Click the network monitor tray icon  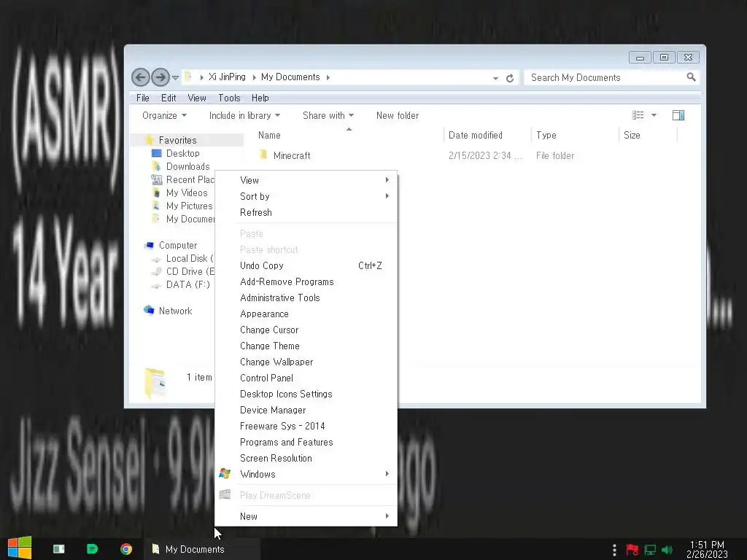pyautogui.click(x=650, y=550)
